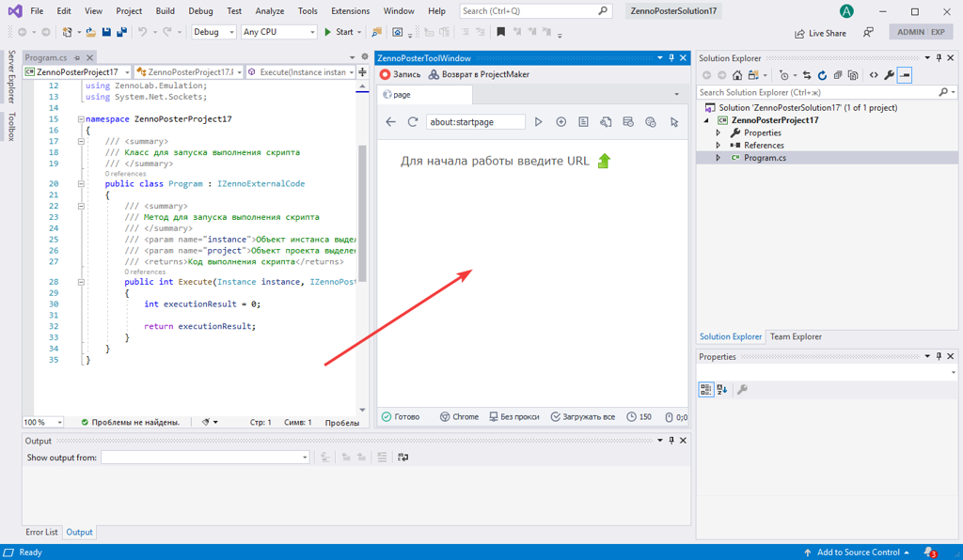Screen dimensions: 963x560
Task: Open Properties wrench in Solution Explorer toolbar
Action: (889, 75)
